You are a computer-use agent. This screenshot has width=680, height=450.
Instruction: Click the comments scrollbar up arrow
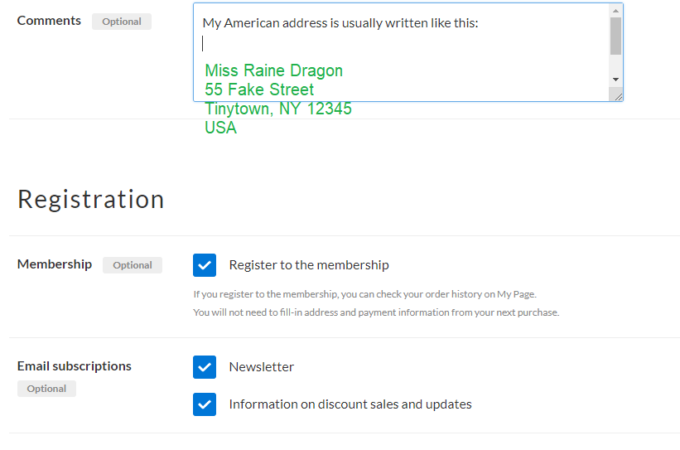pos(616,10)
